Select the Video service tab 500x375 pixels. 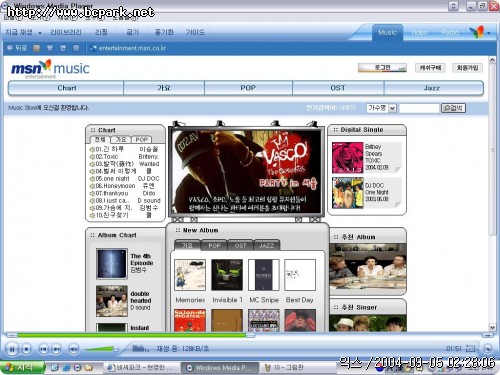(x=419, y=32)
